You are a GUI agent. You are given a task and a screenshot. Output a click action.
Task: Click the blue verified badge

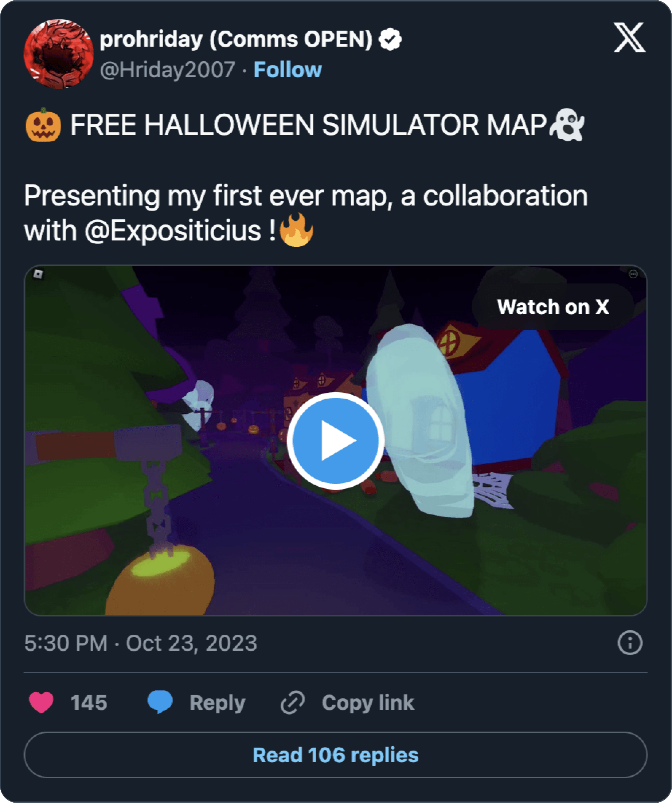pyautogui.click(x=390, y=39)
